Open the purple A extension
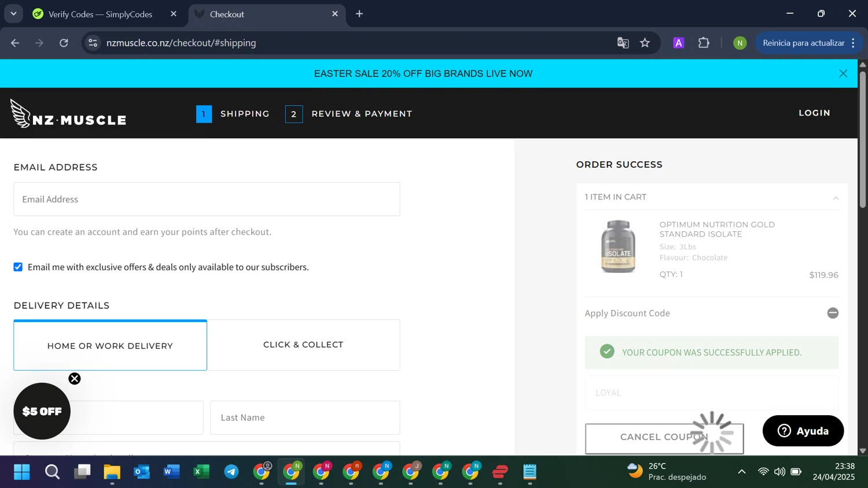Image resolution: width=868 pixels, height=488 pixels. [679, 43]
